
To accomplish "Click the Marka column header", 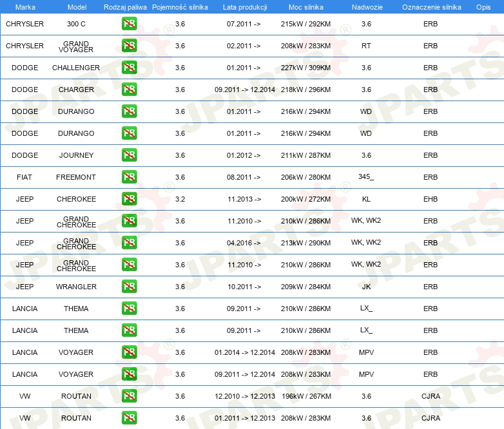I will pyautogui.click(x=25, y=7).
